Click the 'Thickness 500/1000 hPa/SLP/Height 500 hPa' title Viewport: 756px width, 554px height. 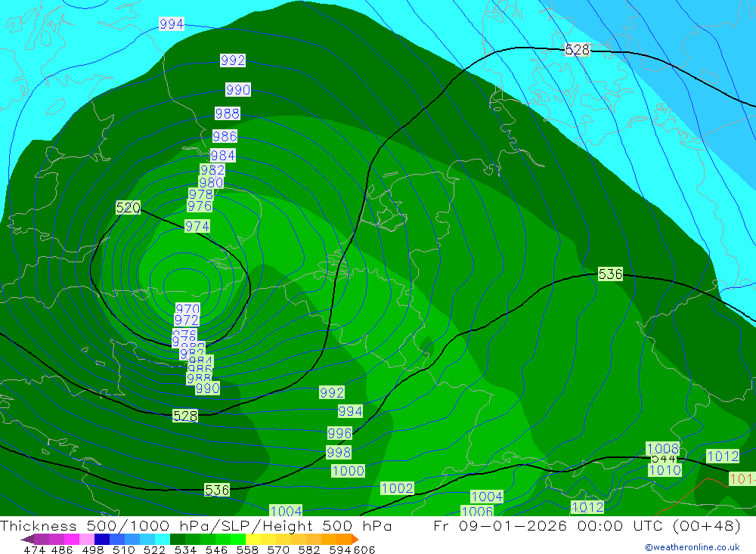[196, 526]
